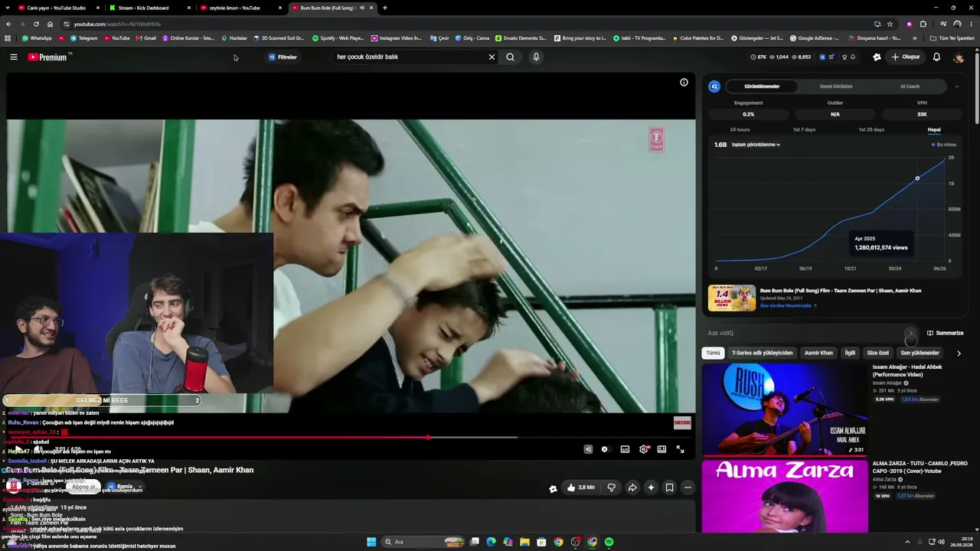
Task: Start voice search with the microphone
Action: [x=536, y=57]
